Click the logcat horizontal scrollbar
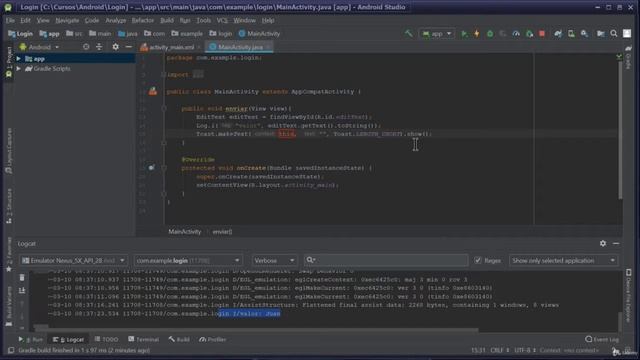This screenshot has height=360, width=640. tap(255, 329)
